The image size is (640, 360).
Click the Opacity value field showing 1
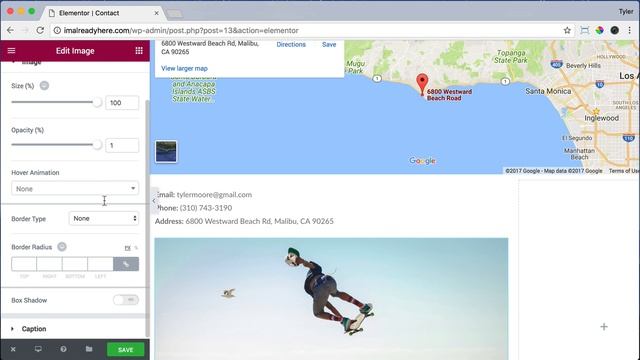pos(122,145)
